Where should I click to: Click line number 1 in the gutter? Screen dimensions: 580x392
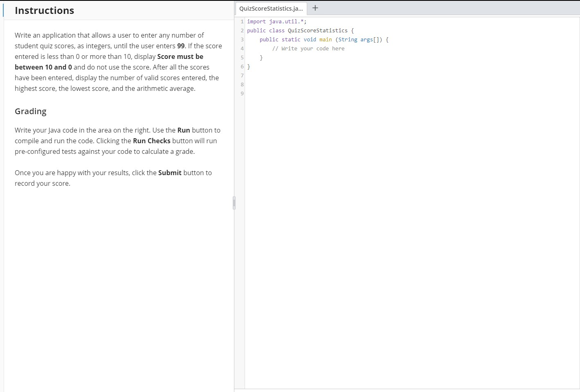tap(242, 21)
